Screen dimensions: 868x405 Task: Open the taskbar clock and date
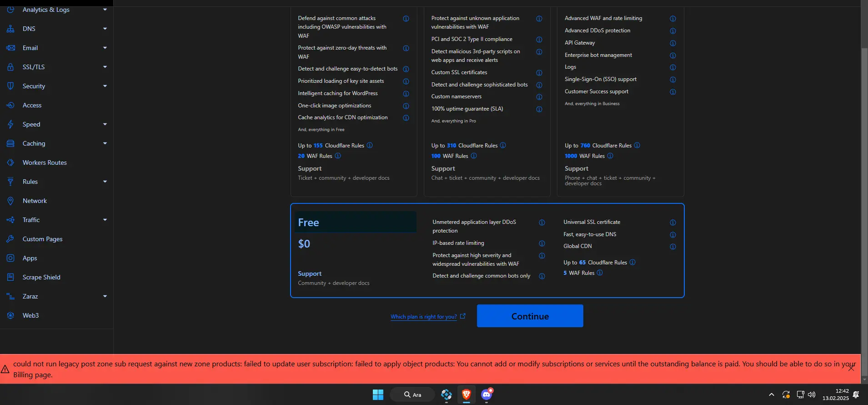coord(836,395)
